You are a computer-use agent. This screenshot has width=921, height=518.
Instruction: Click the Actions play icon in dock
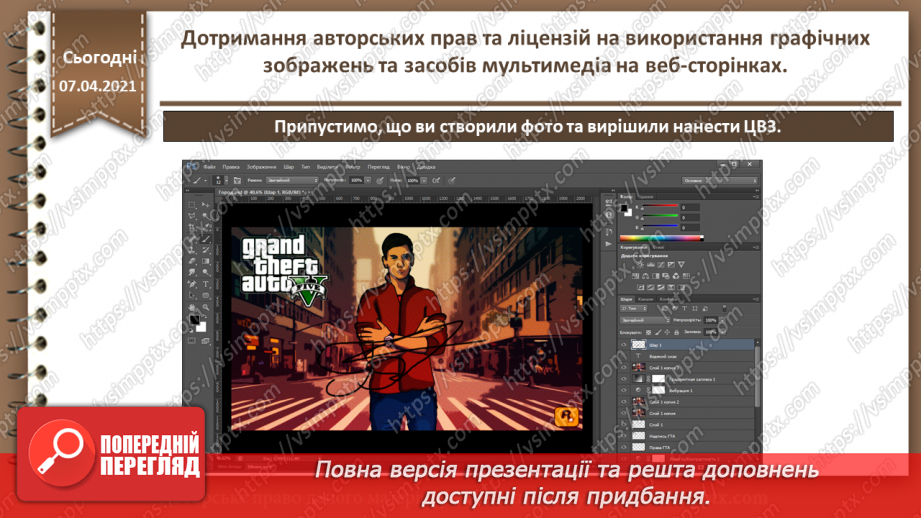(x=609, y=244)
